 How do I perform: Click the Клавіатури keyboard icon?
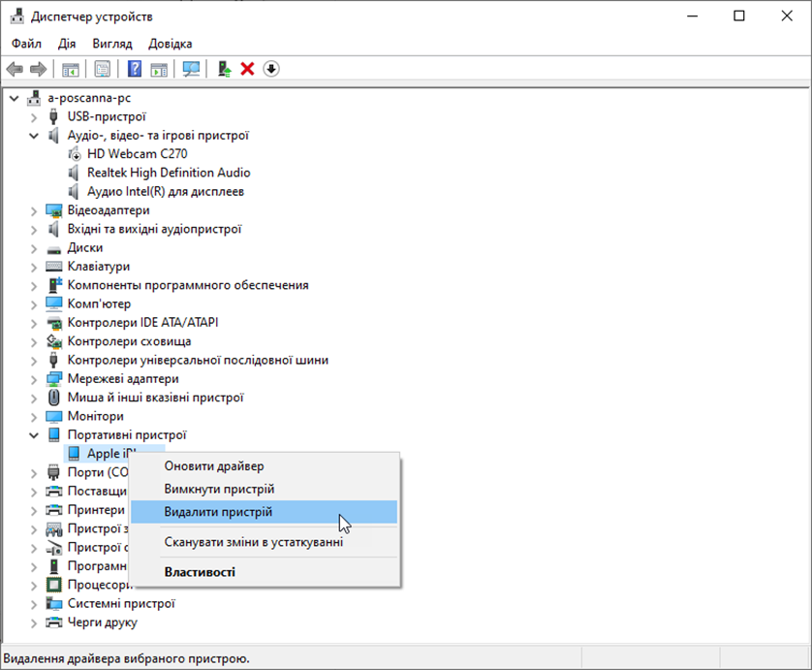click(x=54, y=267)
